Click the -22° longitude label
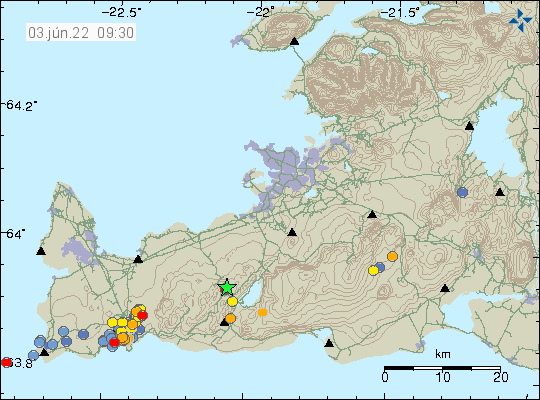Screen dimensions: 540x400 260,13
